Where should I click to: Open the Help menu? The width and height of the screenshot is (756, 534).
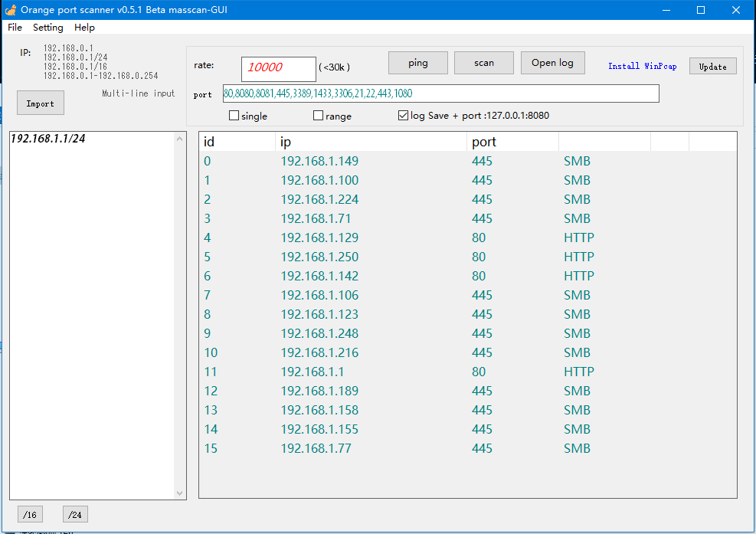tap(84, 28)
